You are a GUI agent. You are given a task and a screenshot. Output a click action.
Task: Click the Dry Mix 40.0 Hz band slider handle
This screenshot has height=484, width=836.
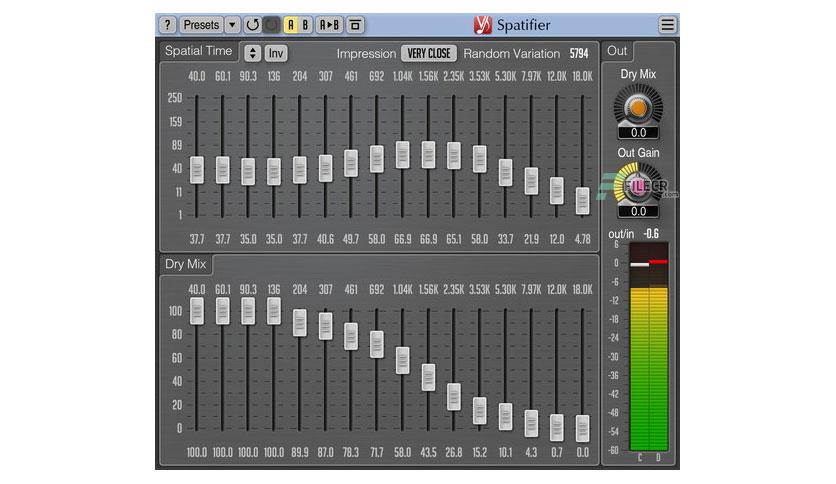click(x=197, y=311)
